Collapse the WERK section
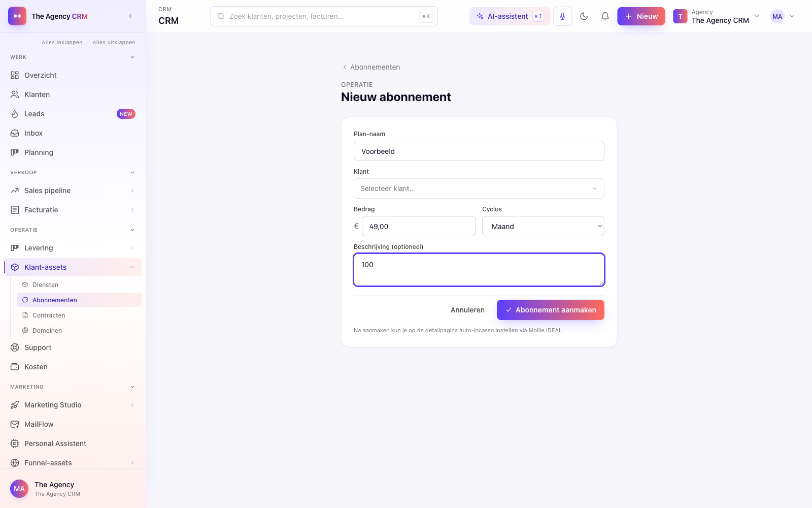This screenshot has width=812, height=508. click(132, 57)
